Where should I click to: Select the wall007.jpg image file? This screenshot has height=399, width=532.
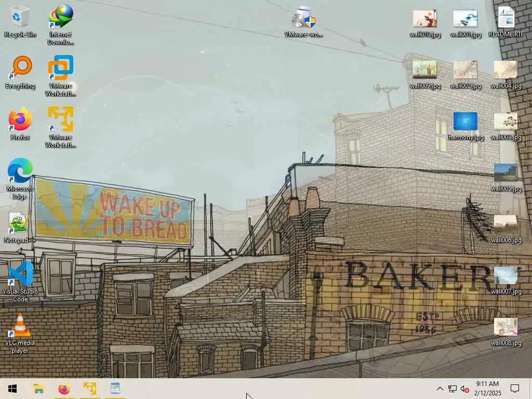pos(506,280)
